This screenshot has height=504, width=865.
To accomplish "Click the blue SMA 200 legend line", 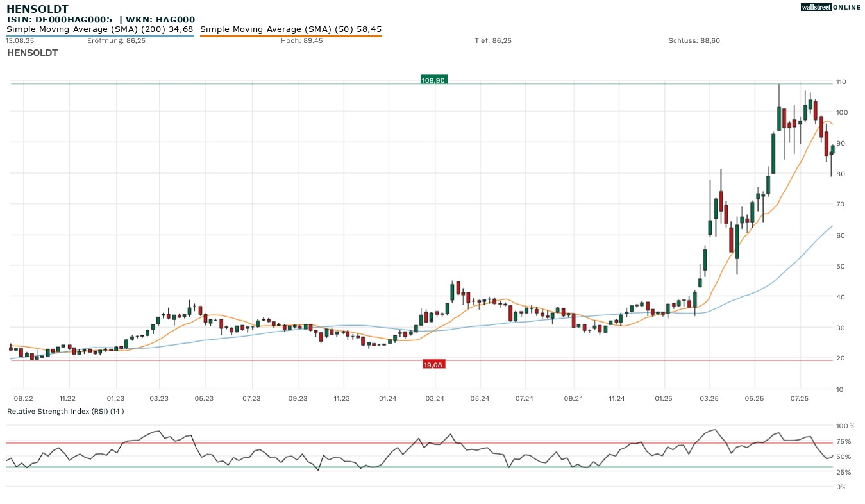I will click(x=100, y=36).
